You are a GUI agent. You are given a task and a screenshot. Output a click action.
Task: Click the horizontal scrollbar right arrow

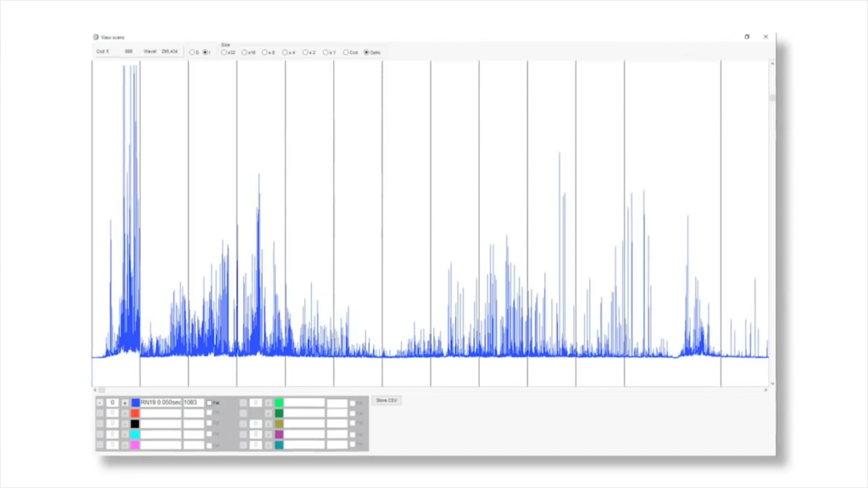[765, 390]
